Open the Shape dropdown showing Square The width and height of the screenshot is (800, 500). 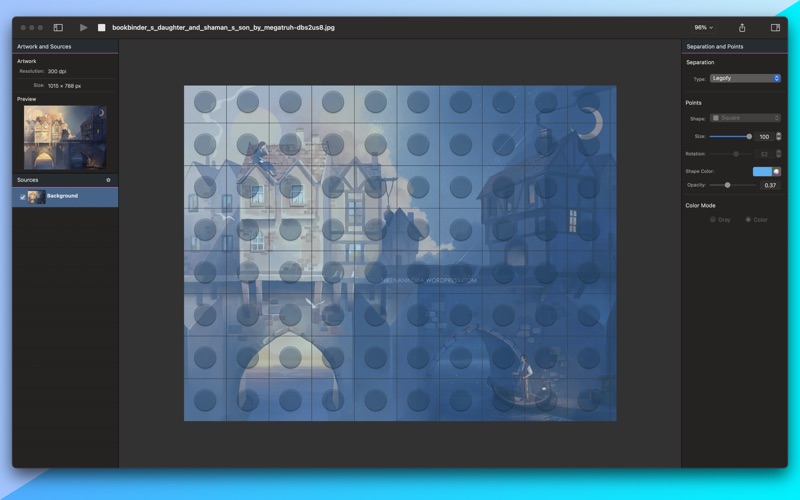[x=745, y=118]
